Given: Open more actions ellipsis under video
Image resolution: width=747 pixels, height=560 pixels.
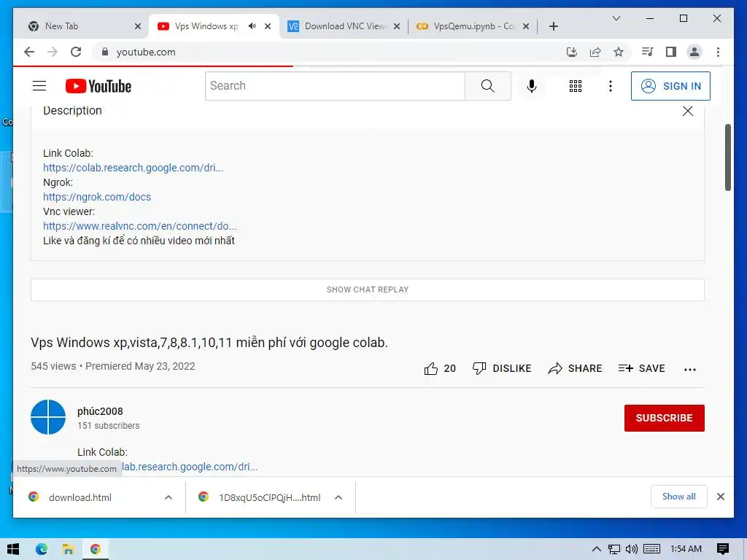Looking at the screenshot, I should pyautogui.click(x=690, y=369).
